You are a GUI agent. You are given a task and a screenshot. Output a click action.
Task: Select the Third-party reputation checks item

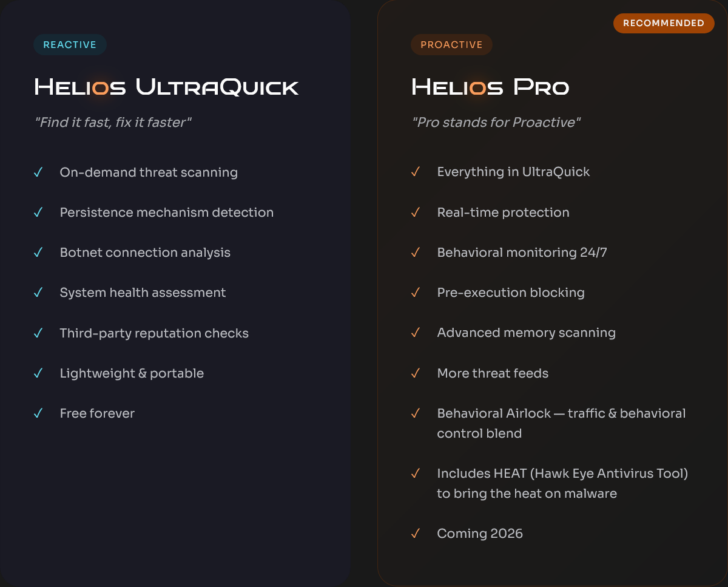click(x=154, y=333)
